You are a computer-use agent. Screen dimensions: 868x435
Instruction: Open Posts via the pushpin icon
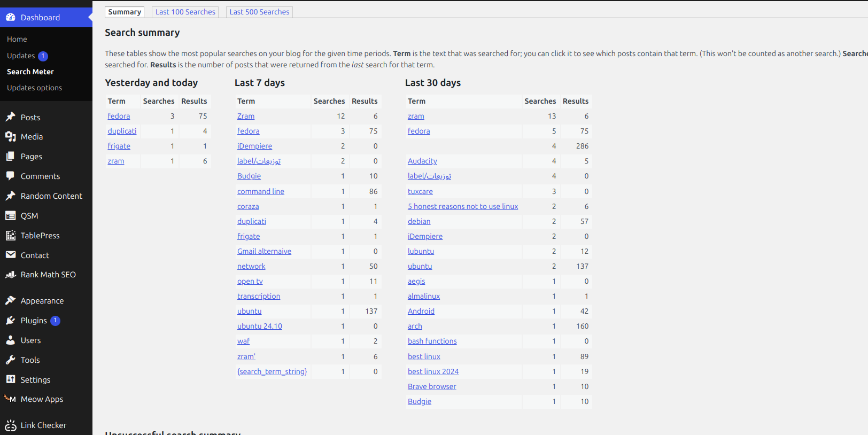11,117
